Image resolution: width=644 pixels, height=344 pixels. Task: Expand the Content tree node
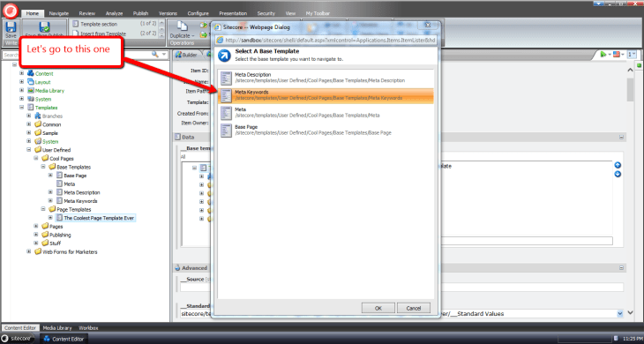click(x=22, y=73)
